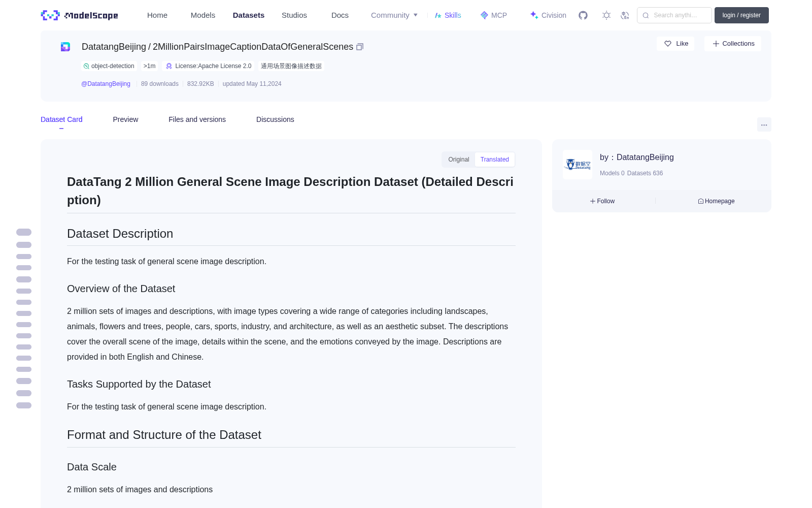Copy the dataset name with the copy icon
Viewport: 812px width, 508px height.
[360, 47]
